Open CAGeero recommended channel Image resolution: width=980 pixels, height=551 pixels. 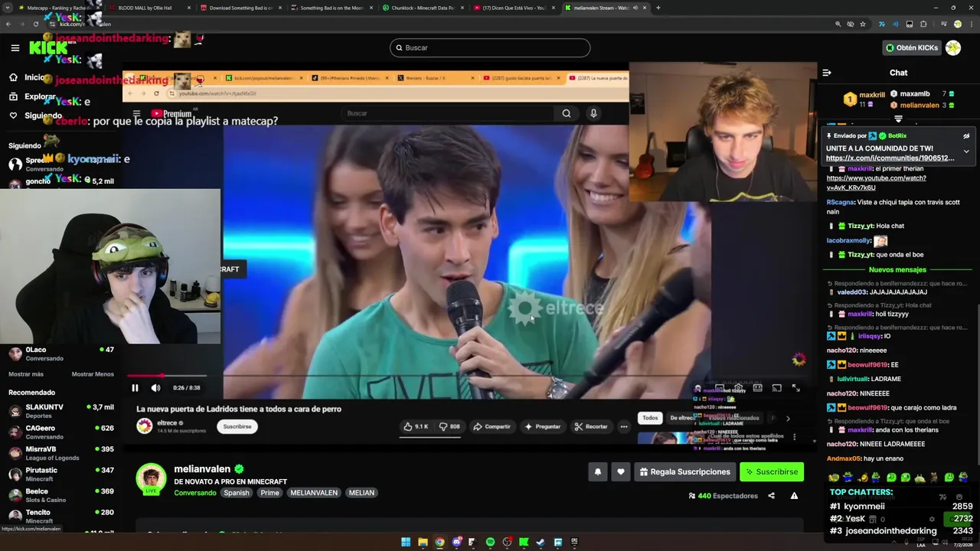point(60,432)
